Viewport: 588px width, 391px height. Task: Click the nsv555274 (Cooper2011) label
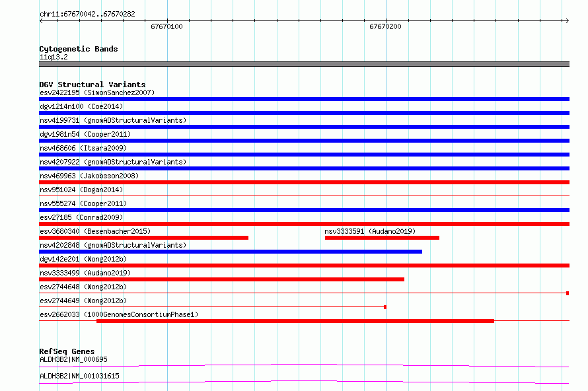click(83, 203)
